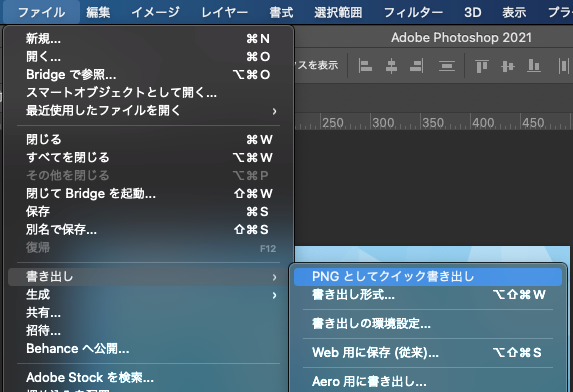Viewport: 573px width, 392px height.
Task: Expand the 最近使用したファイルを開く submenu arrow
Action: 274,111
